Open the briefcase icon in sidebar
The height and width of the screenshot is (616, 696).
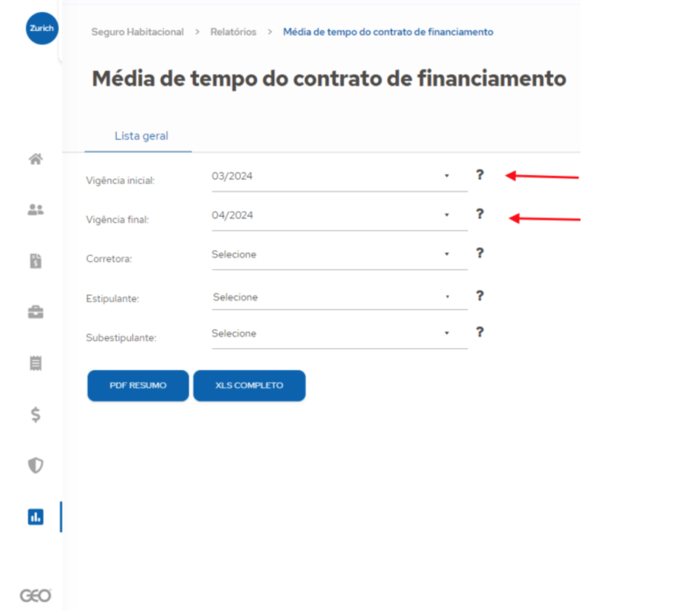pyautogui.click(x=36, y=312)
